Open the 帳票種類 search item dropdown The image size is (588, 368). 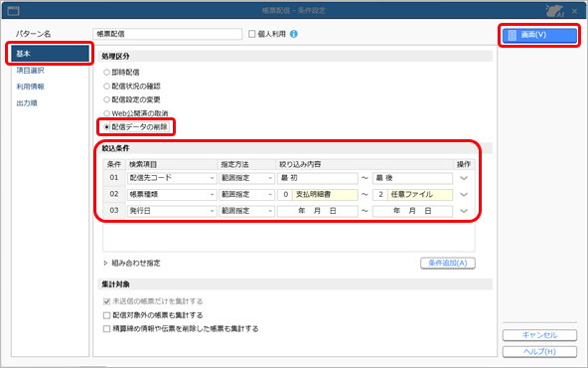point(172,195)
